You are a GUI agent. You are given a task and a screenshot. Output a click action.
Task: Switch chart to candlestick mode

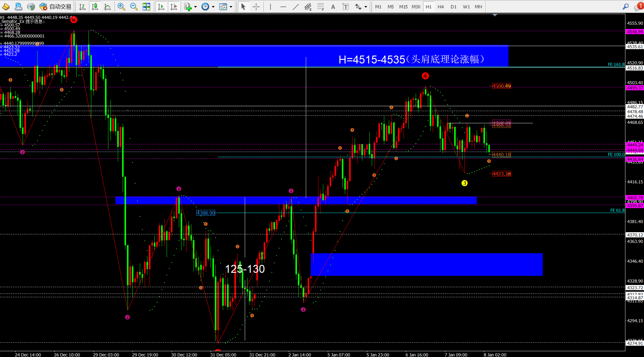[95, 6]
